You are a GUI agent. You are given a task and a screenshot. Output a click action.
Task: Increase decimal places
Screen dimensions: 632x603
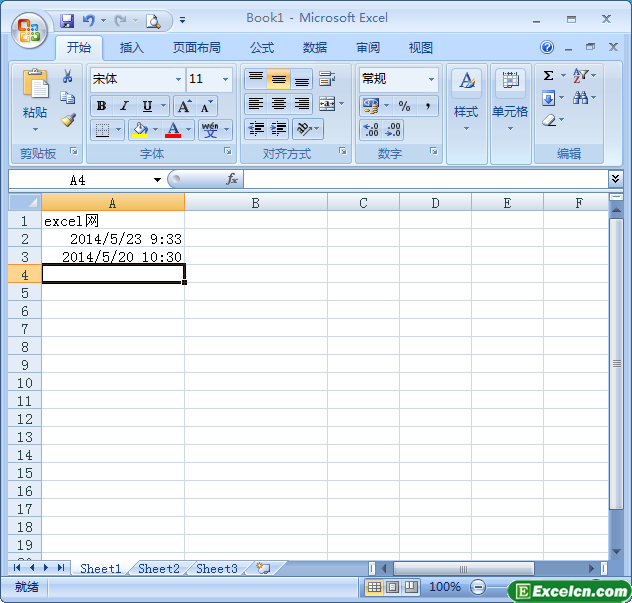pos(370,130)
